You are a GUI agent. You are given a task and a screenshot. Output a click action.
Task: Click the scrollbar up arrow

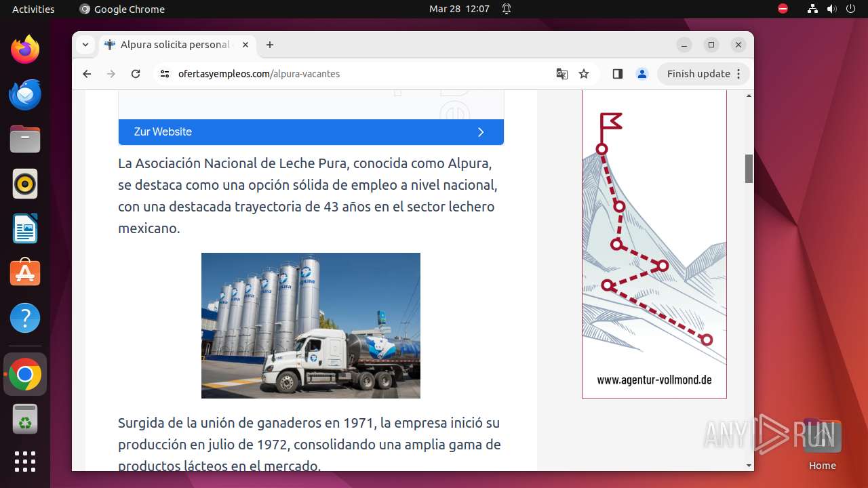coord(749,96)
